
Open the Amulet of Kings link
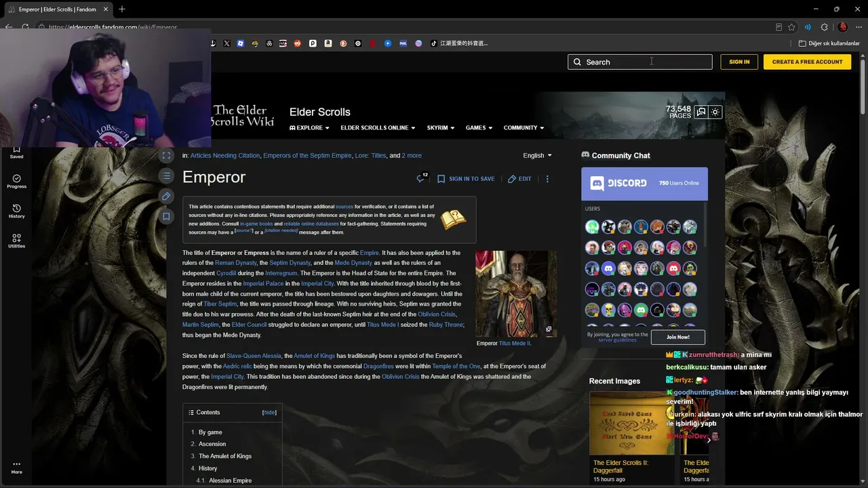click(314, 356)
